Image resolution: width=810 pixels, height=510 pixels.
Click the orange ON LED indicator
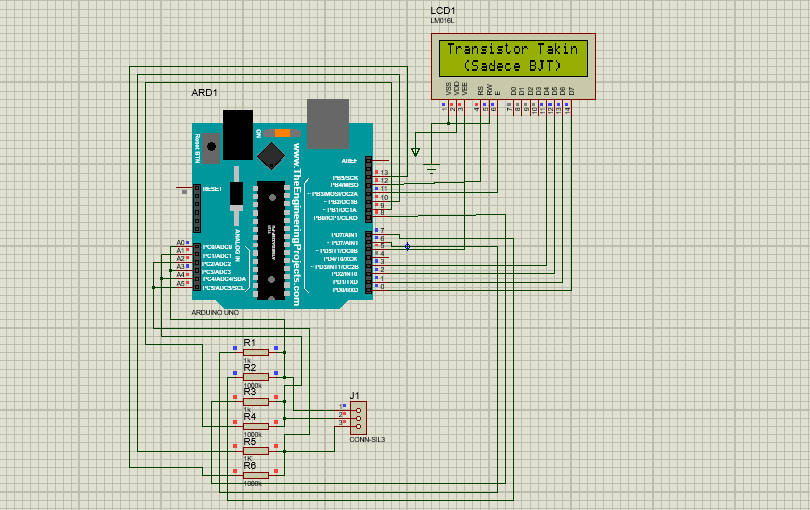point(282,133)
